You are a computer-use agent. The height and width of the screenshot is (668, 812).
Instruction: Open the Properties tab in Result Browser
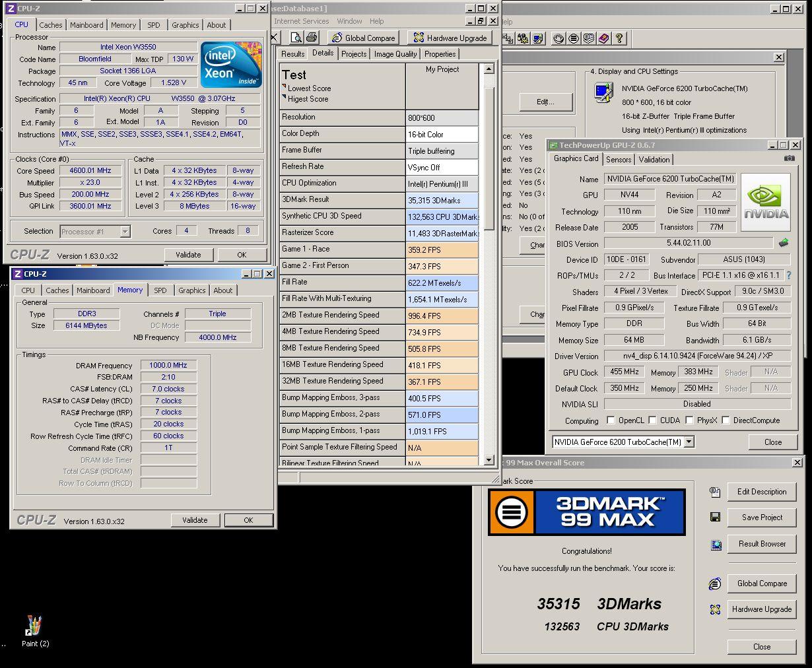[440, 54]
